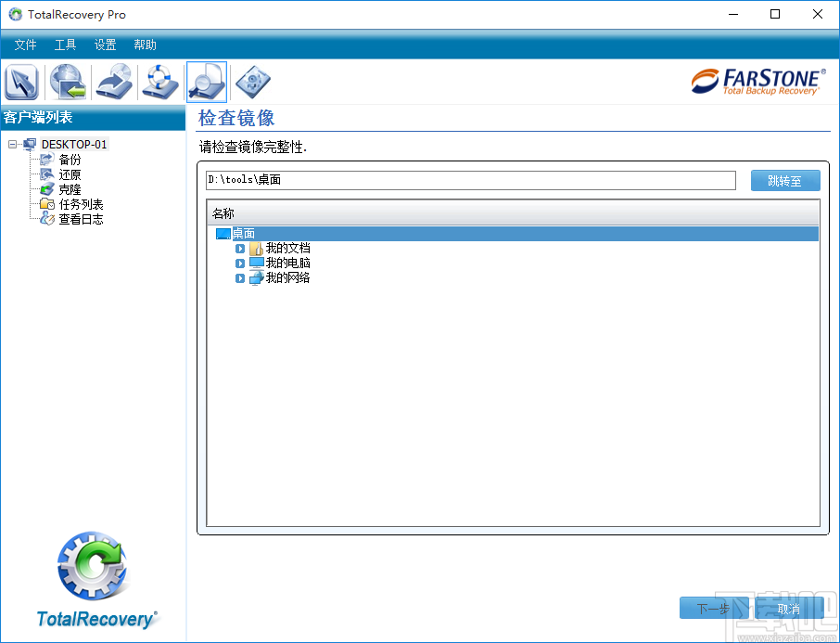Click the rescue lifesaver toolbar icon

tap(159, 82)
